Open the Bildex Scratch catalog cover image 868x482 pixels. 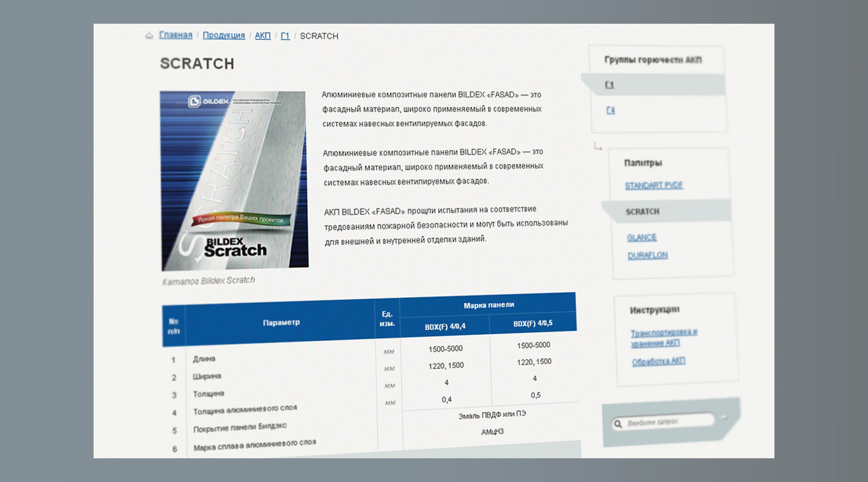point(234,181)
